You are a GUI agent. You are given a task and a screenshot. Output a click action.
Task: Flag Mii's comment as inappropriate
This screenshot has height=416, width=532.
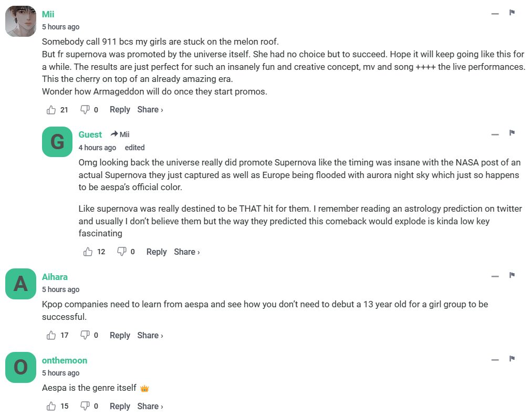click(512, 13)
